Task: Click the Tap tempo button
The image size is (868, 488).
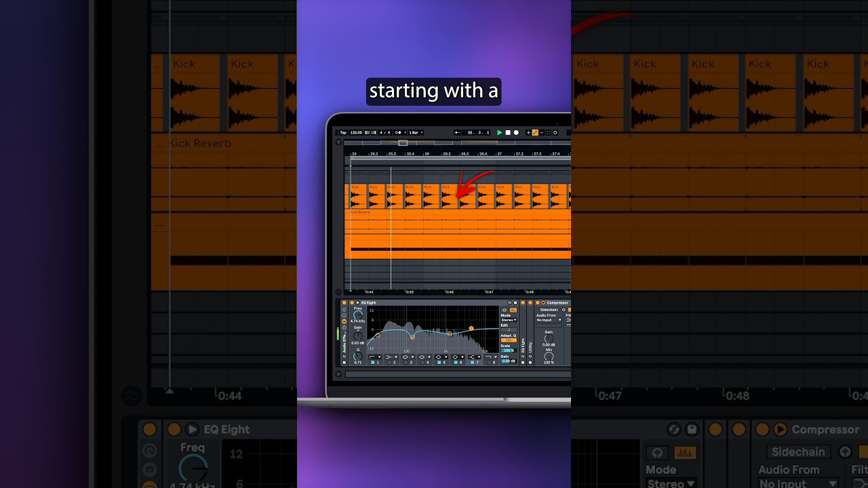Action: pyautogui.click(x=343, y=133)
